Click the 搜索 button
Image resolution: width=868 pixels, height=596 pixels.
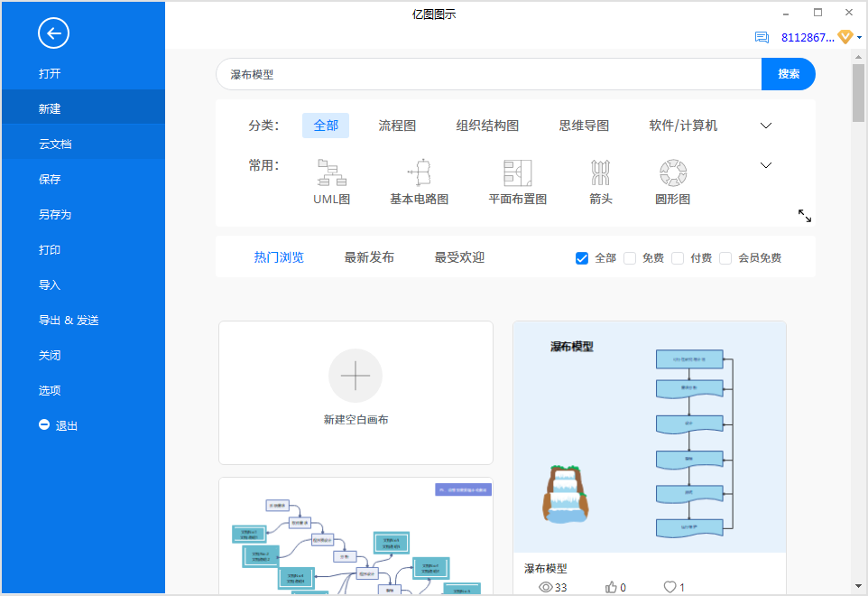tap(789, 74)
